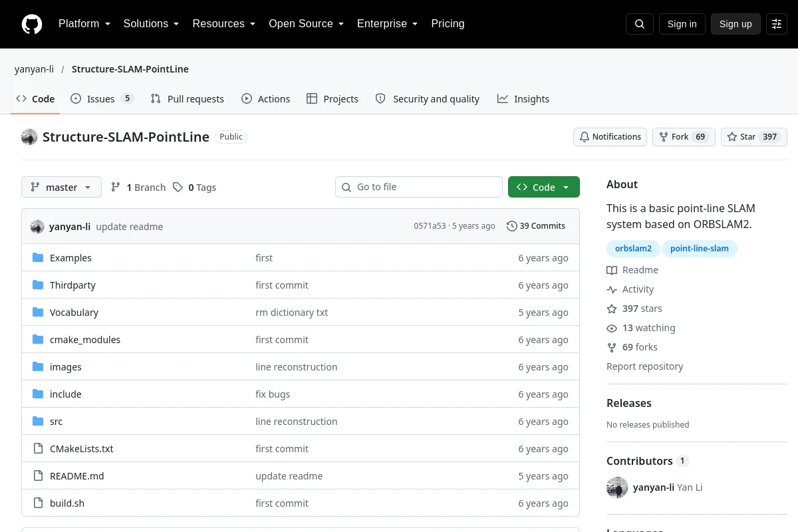Click the images folder icon
798x532 pixels.
coord(38,367)
